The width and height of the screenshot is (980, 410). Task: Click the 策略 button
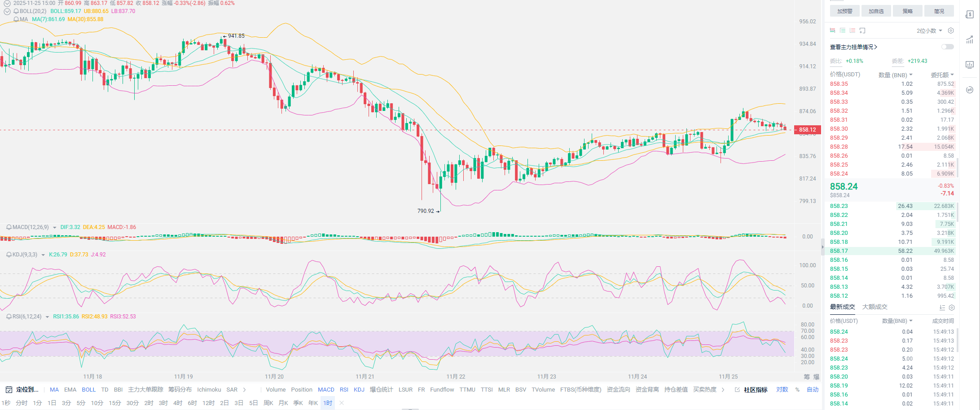907,11
